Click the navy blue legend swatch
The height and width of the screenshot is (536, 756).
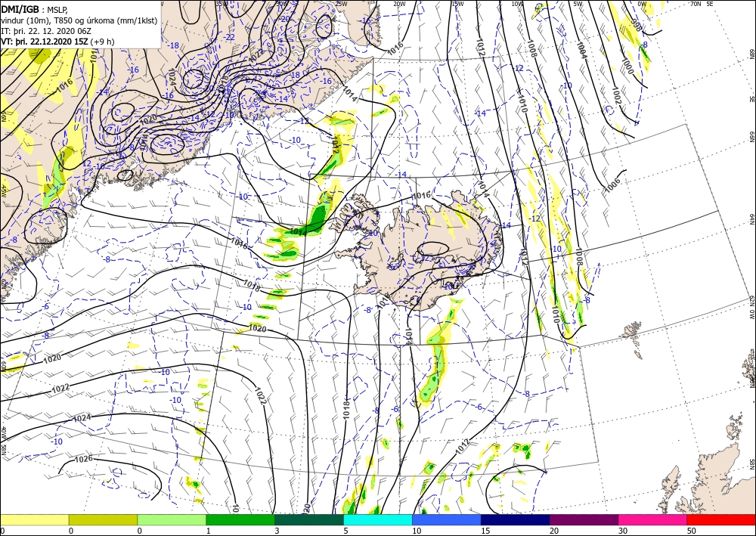pyautogui.click(x=516, y=519)
